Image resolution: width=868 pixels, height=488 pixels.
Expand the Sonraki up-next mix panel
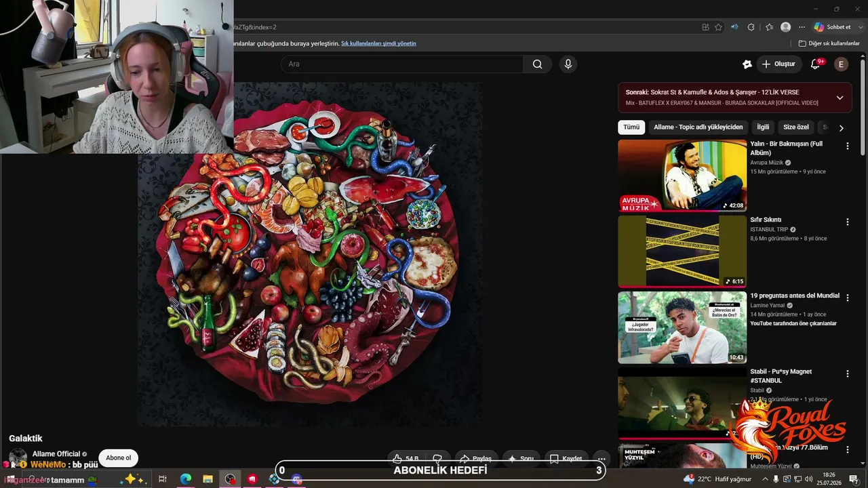[840, 98]
